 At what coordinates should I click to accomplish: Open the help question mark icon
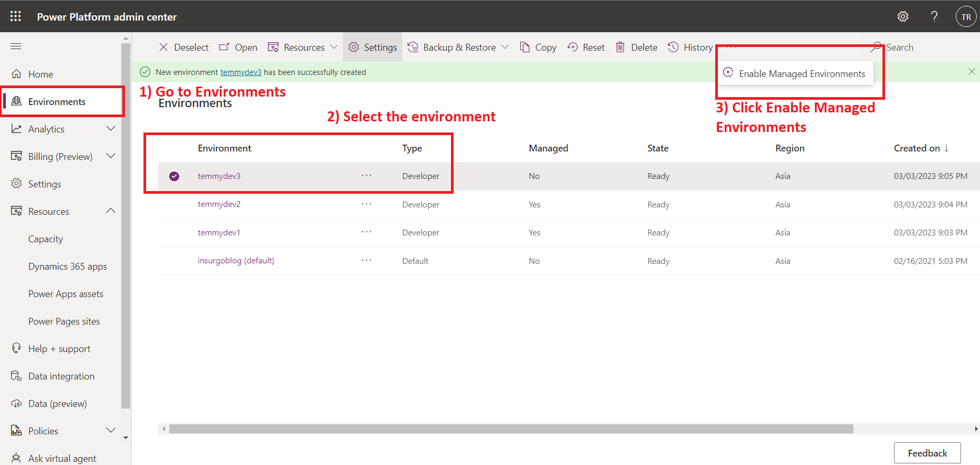pyautogui.click(x=934, y=16)
